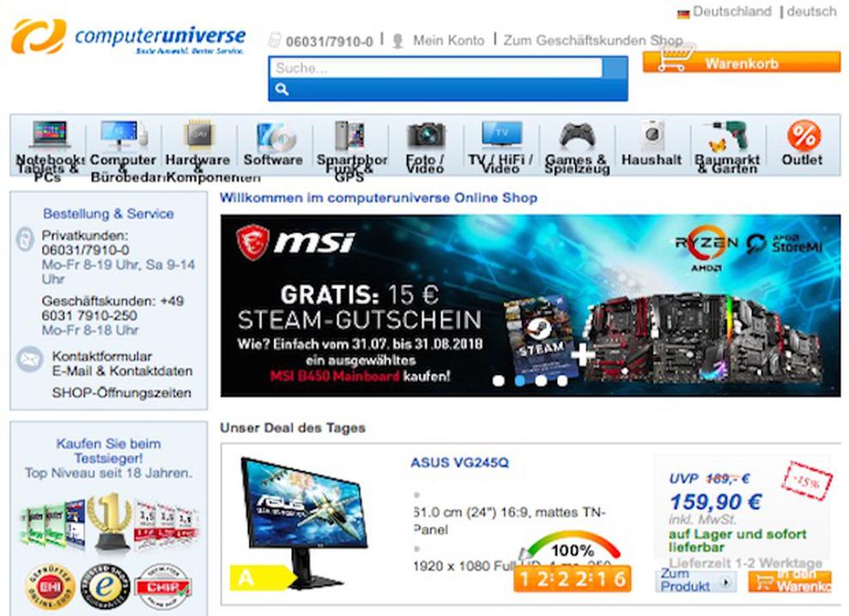Viewport: 849px width, 616px height.
Task: Click Kaufen Sie beim Testsieger text
Action: (x=108, y=451)
